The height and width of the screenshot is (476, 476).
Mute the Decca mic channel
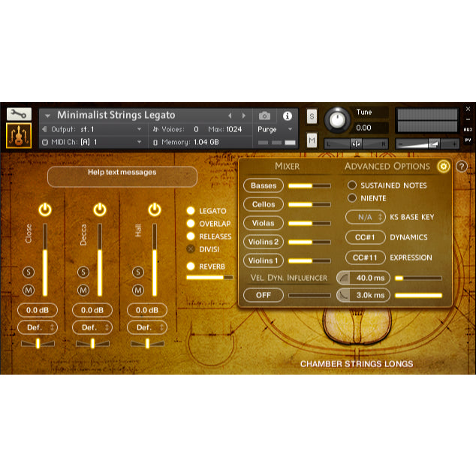tap(83, 291)
